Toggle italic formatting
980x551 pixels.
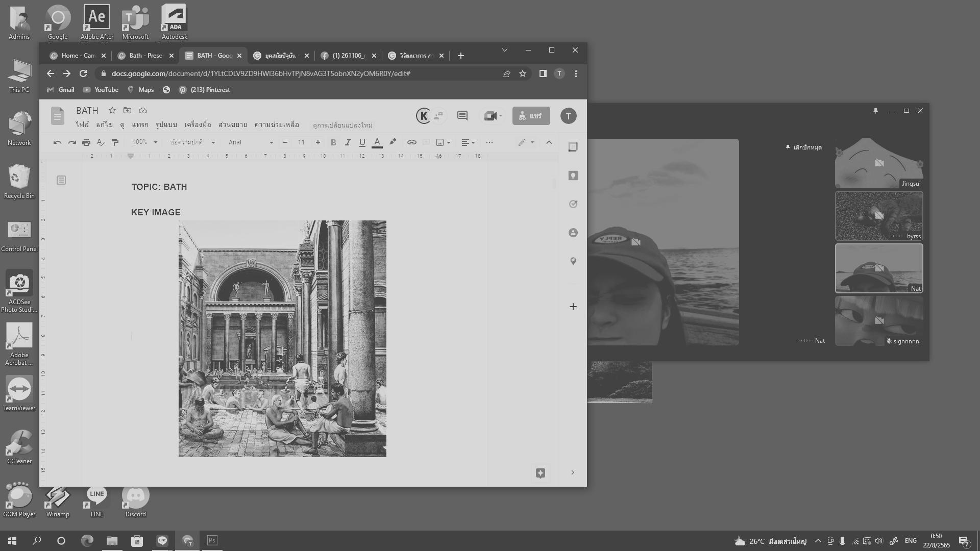348,142
